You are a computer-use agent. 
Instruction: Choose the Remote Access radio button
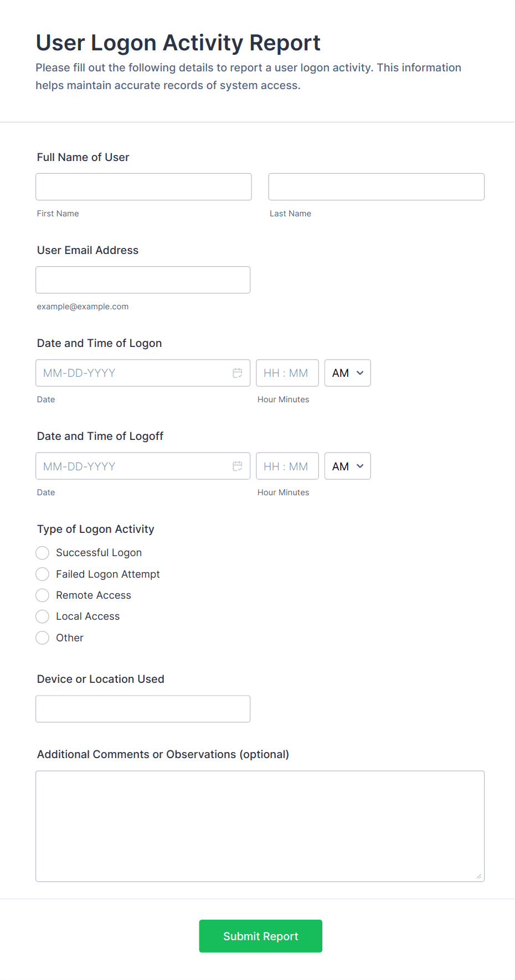tap(43, 595)
